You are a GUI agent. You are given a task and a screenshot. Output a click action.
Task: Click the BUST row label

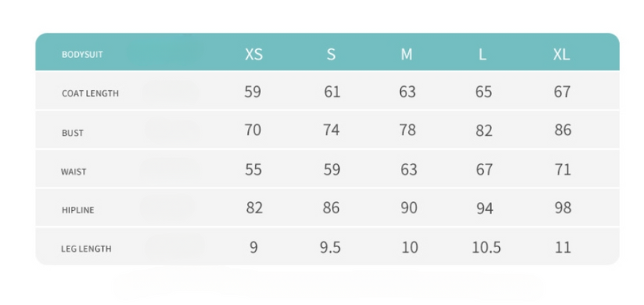(72, 133)
